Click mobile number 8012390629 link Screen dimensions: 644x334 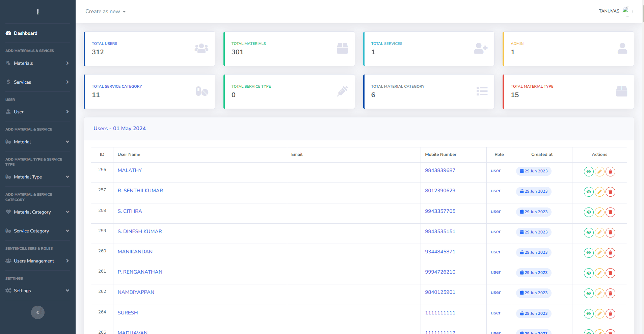pos(440,190)
